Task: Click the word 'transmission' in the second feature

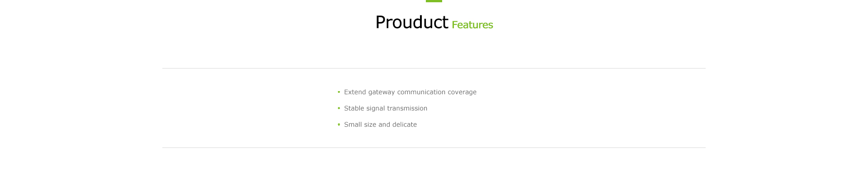Action: coord(406,108)
